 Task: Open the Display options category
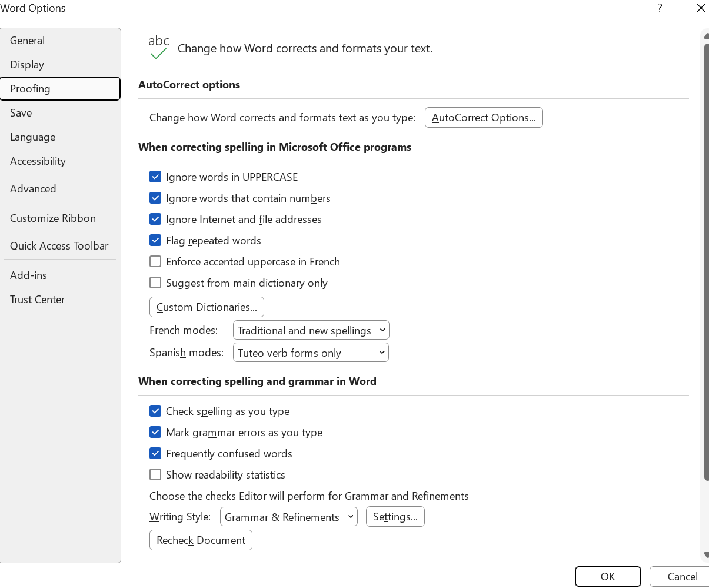[60, 65]
